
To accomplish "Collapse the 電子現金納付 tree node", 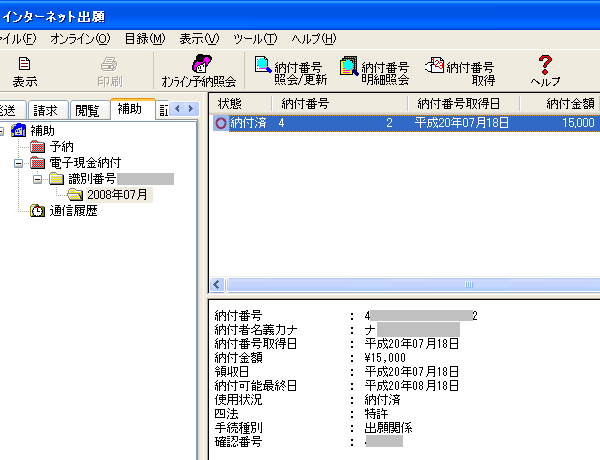I will (18, 163).
